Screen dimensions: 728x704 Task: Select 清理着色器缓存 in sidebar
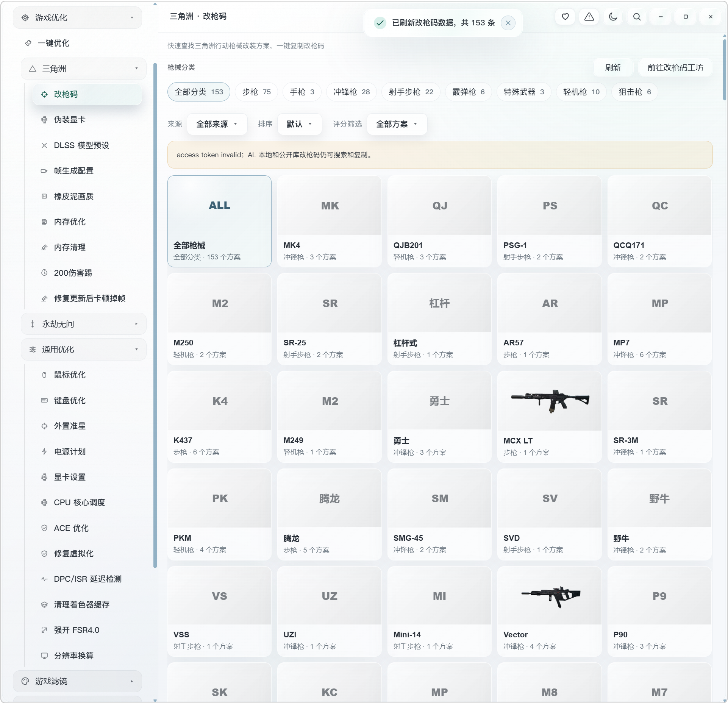87,605
